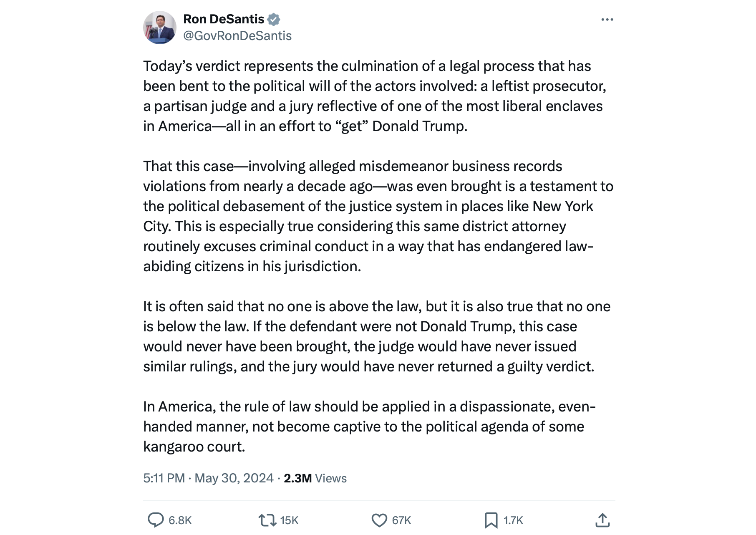Viewport: 756px width, 535px height.
Task: Open the @GovRonDeSantis handle link
Action: click(x=237, y=36)
